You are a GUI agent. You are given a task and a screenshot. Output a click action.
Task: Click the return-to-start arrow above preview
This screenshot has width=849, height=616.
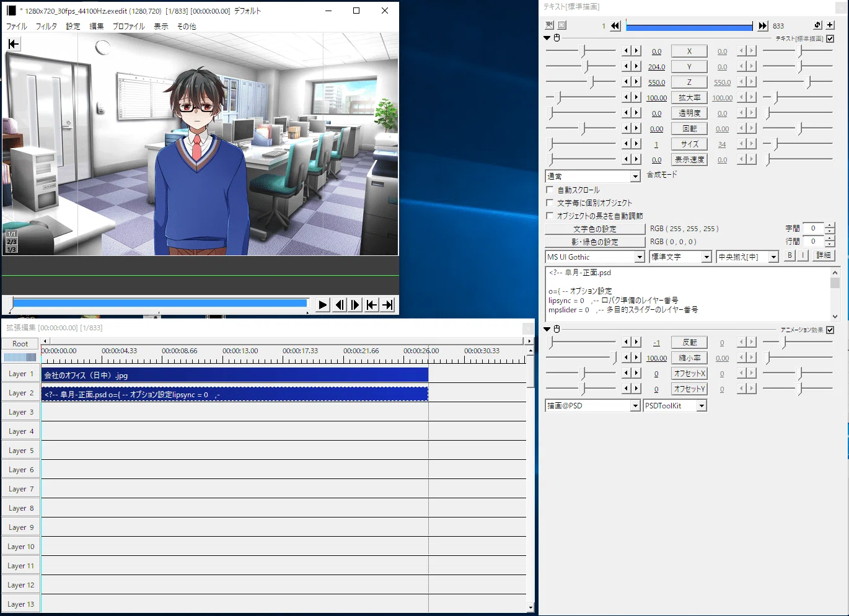pos(14,44)
